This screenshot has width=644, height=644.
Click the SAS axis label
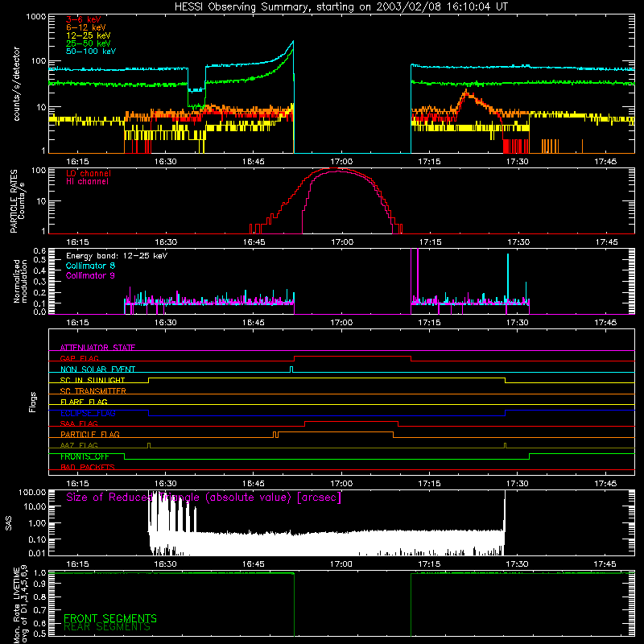tap(9, 523)
